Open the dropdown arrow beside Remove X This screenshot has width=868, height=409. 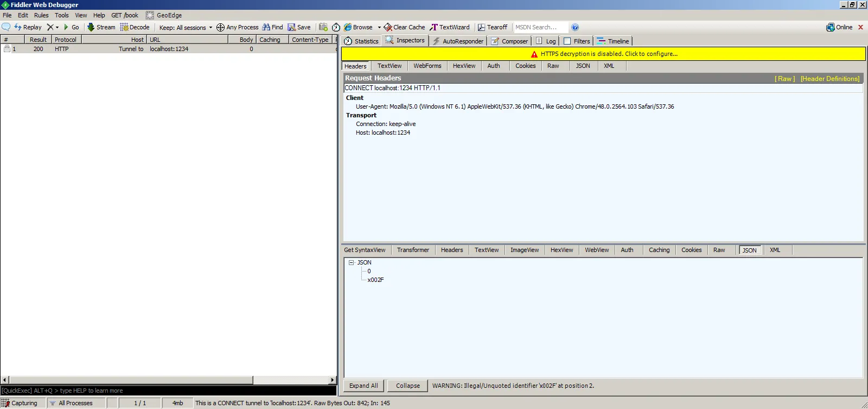pos(57,28)
